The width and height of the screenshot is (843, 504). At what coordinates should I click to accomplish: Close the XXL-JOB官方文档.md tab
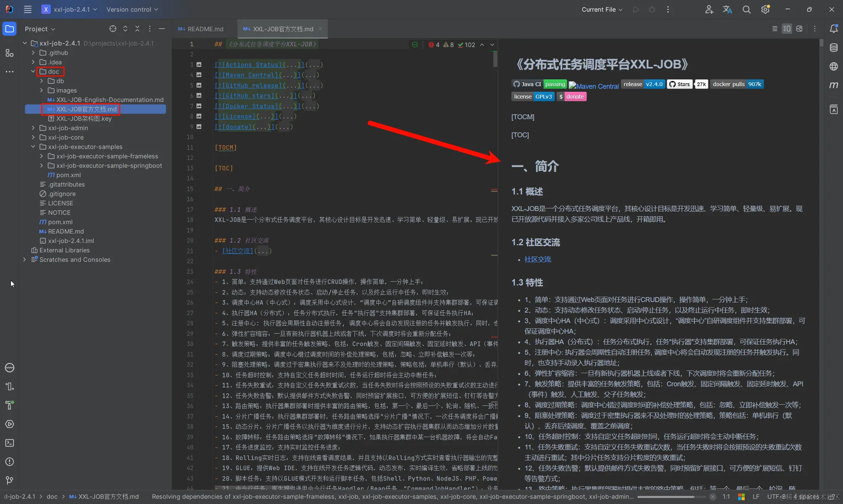pyautogui.click(x=320, y=29)
